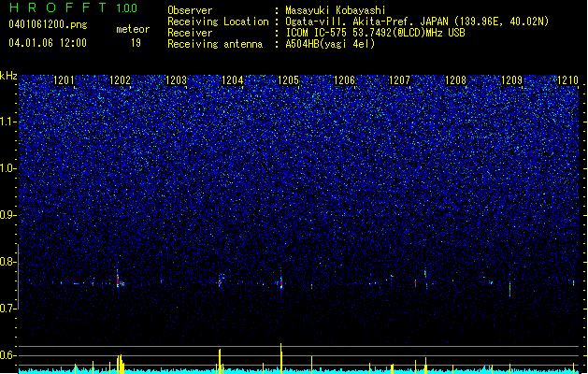The height and width of the screenshot is (374, 588).
Task: Click the ICOM IC-575 receiver value
Action: [375, 33]
